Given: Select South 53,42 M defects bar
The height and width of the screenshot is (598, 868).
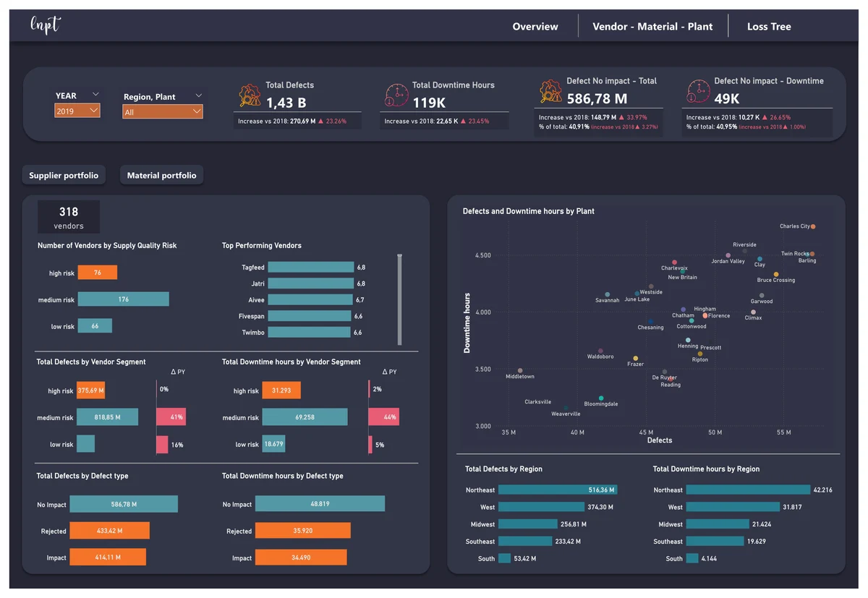Looking at the screenshot, I should [x=505, y=558].
